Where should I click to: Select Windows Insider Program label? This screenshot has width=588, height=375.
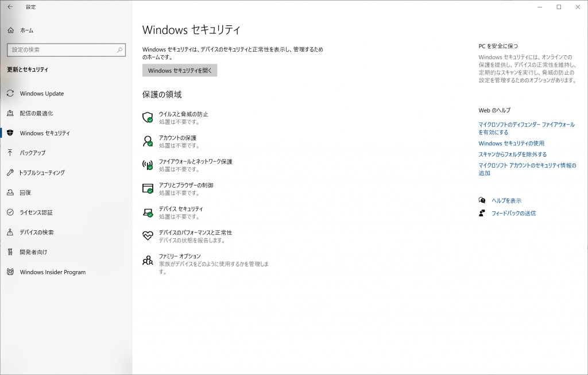coord(52,272)
